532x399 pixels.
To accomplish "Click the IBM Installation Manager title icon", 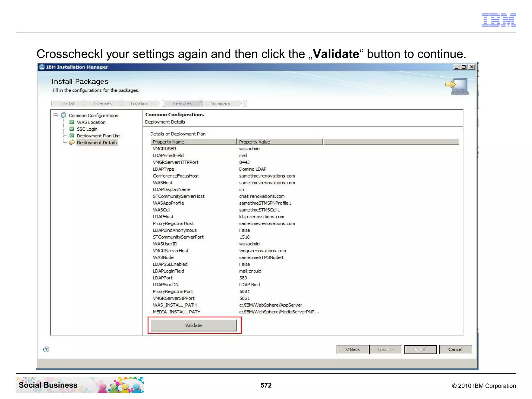I will (x=42, y=67).
